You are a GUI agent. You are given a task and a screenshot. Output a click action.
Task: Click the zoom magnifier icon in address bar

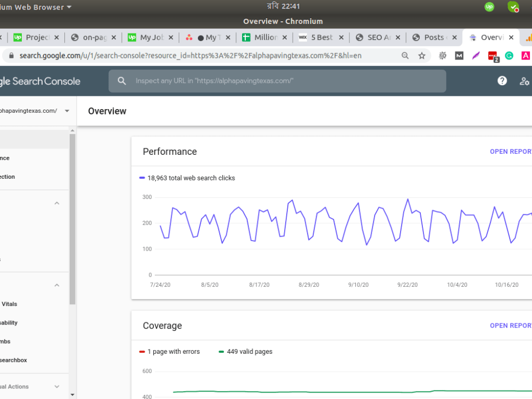tap(405, 56)
